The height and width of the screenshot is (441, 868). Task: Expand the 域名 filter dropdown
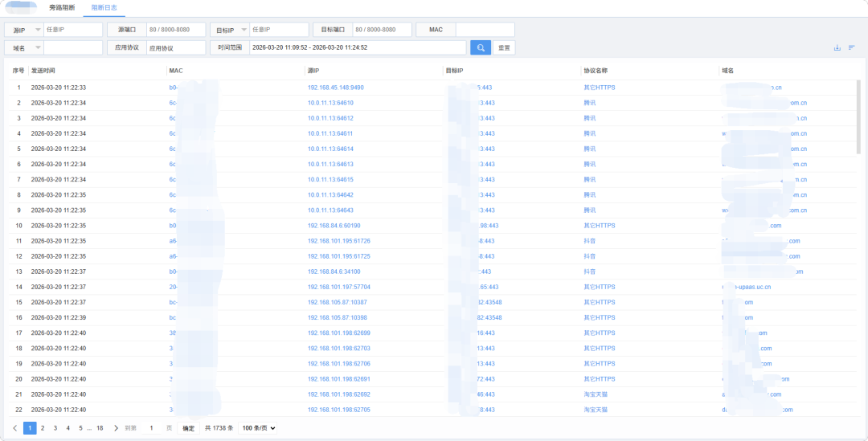pyautogui.click(x=24, y=47)
